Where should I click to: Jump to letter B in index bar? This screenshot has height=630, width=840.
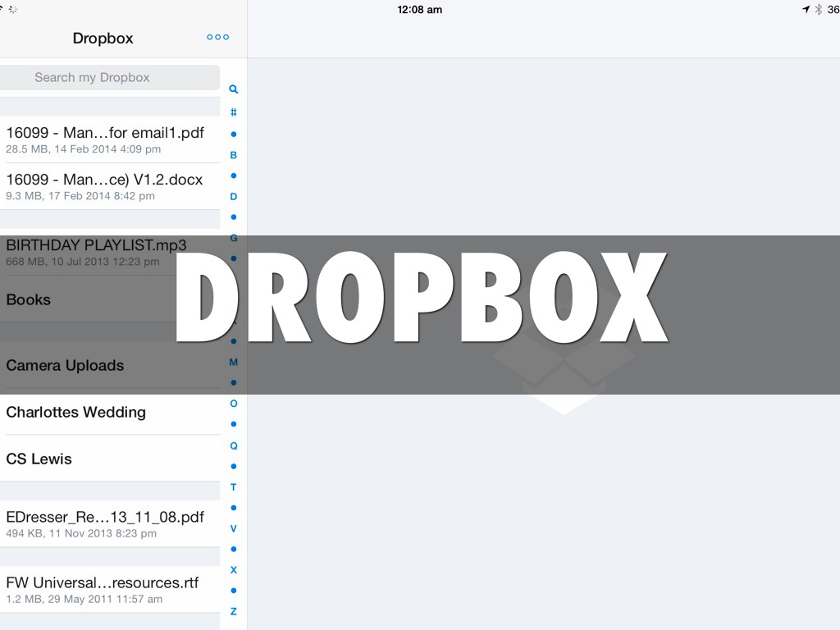[x=233, y=155]
